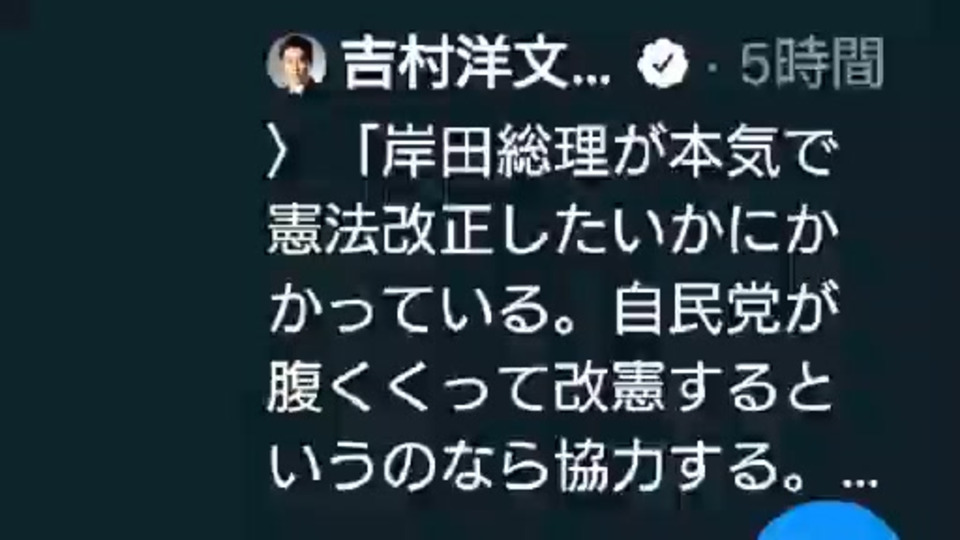Tap the blue floating compose button
960x540 pixels.
pos(830,522)
